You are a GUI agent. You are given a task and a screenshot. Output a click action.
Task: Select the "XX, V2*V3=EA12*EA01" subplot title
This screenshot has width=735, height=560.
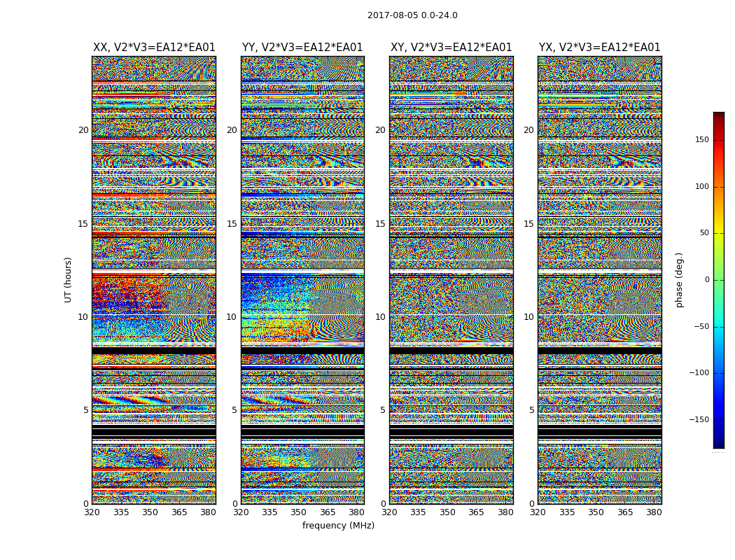point(154,48)
